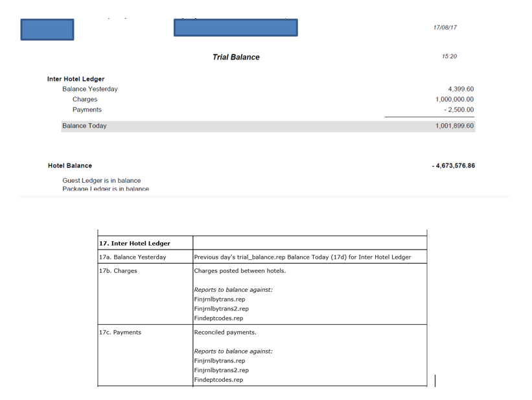
Task: Click the -2,500.00 payments figure
Action: 459,110
